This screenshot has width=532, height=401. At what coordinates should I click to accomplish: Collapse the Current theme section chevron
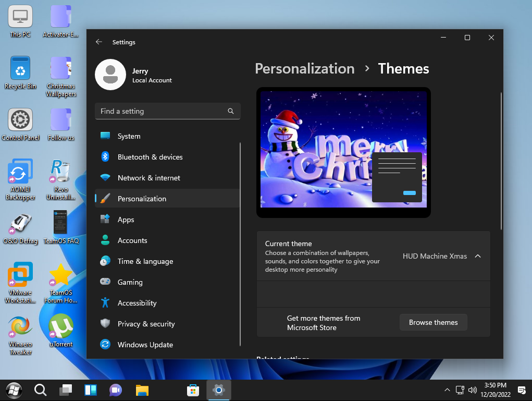point(478,256)
